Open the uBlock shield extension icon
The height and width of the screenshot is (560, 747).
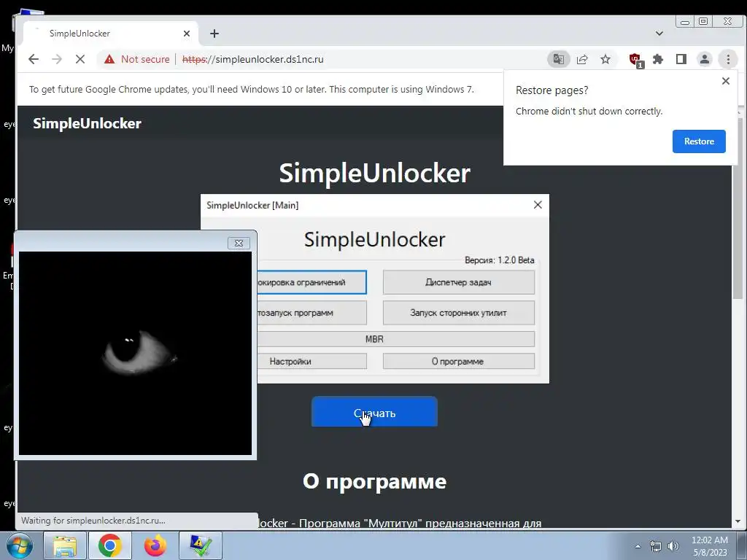[635, 60]
